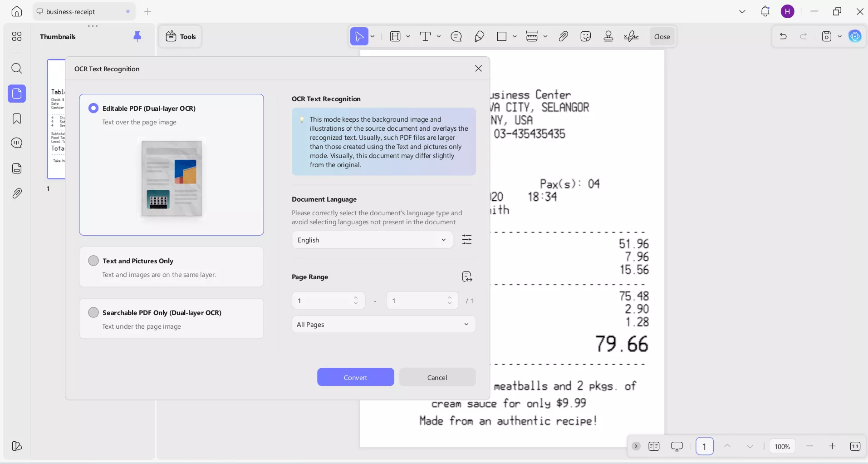Open the Tools menu
This screenshot has width=868, height=464.
coord(181,36)
